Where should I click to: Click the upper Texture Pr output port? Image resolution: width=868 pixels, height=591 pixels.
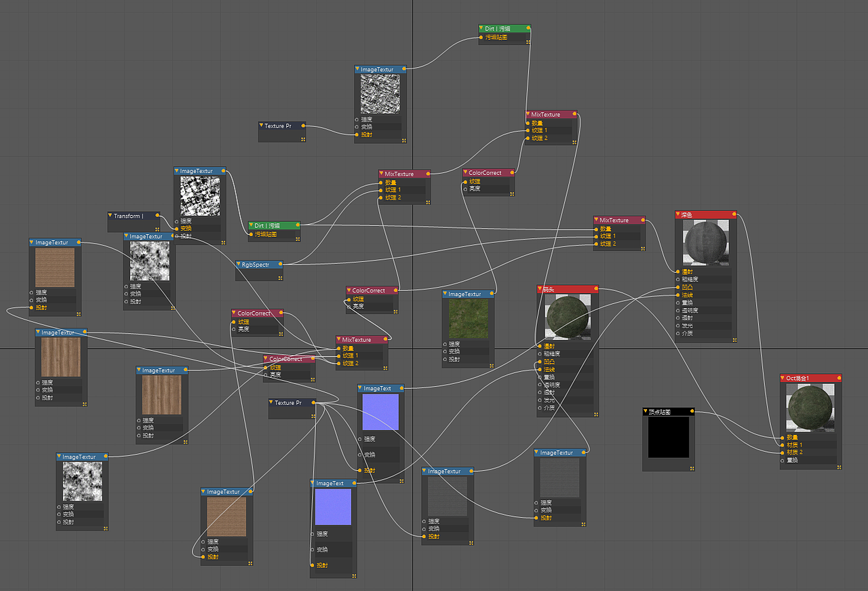coord(304,126)
